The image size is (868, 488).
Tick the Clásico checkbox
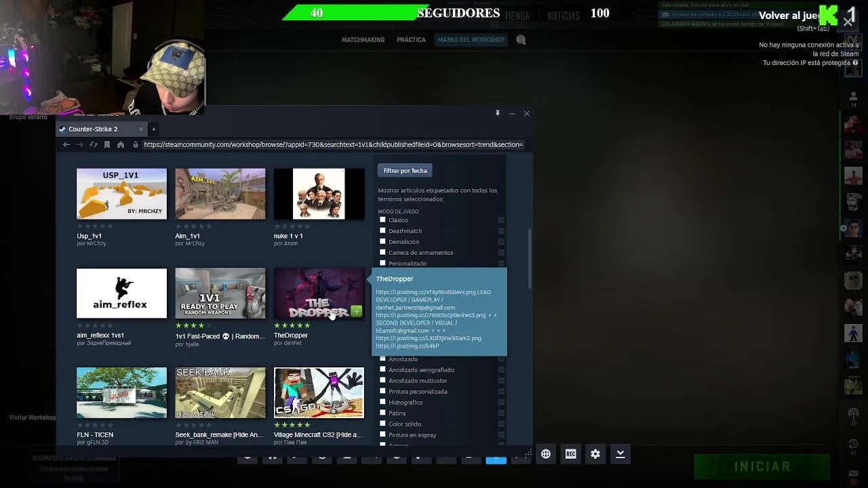coord(382,220)
